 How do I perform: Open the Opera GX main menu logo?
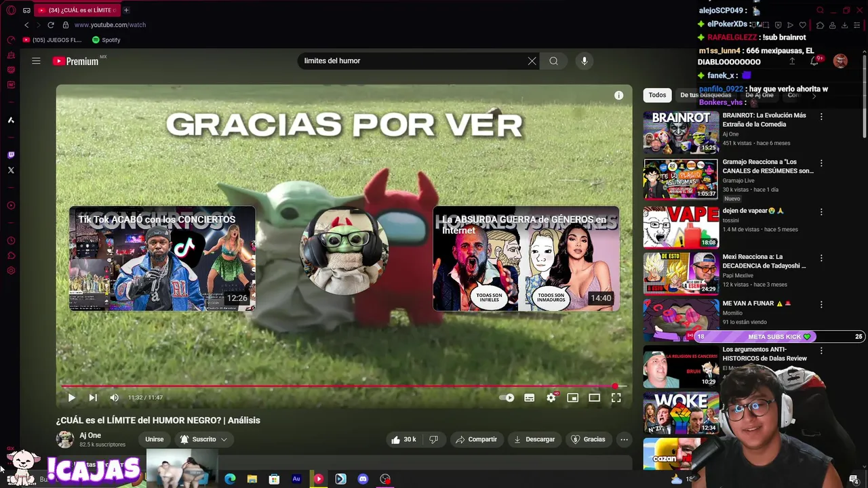pos(11,10)
